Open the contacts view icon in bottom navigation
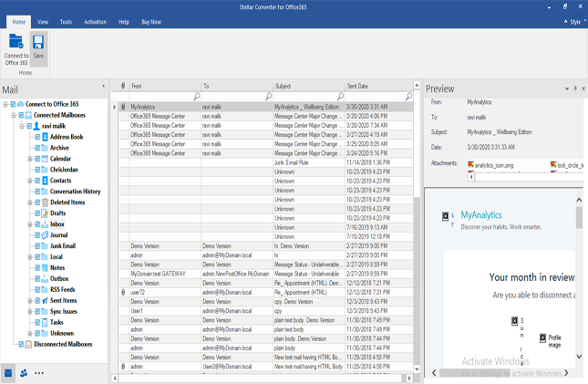Screen dimensions: 588x384 tap(23, 372)
